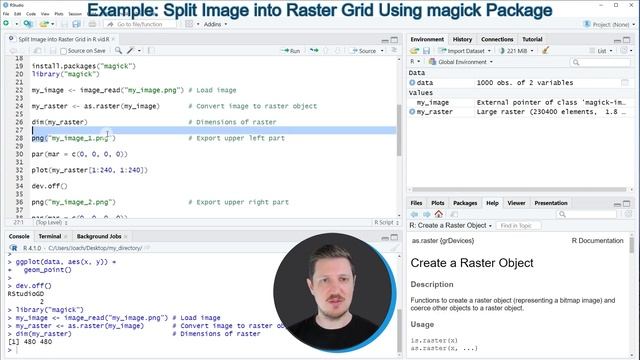
Task: Minimize the source editor pane
Action: pos(385,40)
